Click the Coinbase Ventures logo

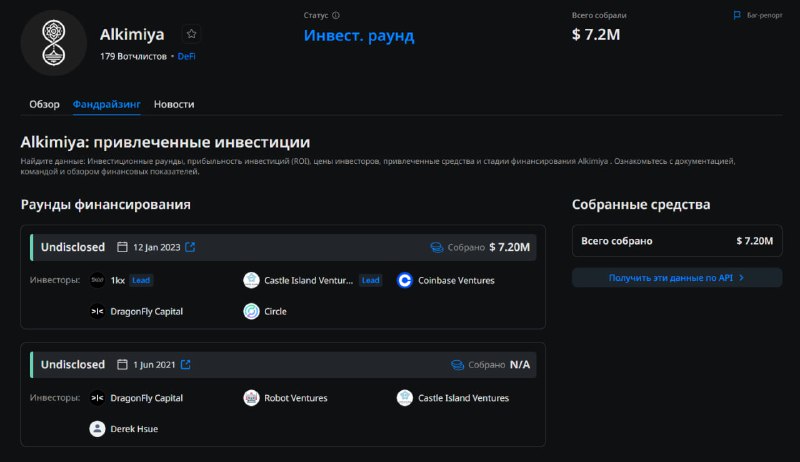405,280
